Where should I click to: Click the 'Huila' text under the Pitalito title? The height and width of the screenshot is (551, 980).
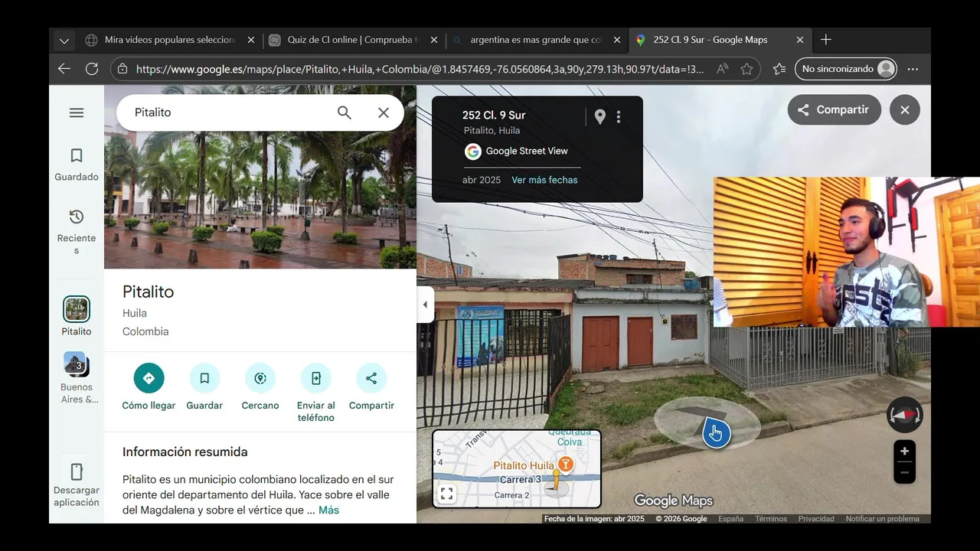pyautogui.click(x=135, y=313)
